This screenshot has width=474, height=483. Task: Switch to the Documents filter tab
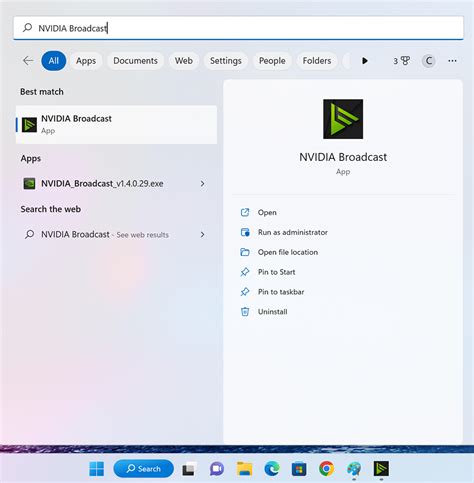coord(135,61)
